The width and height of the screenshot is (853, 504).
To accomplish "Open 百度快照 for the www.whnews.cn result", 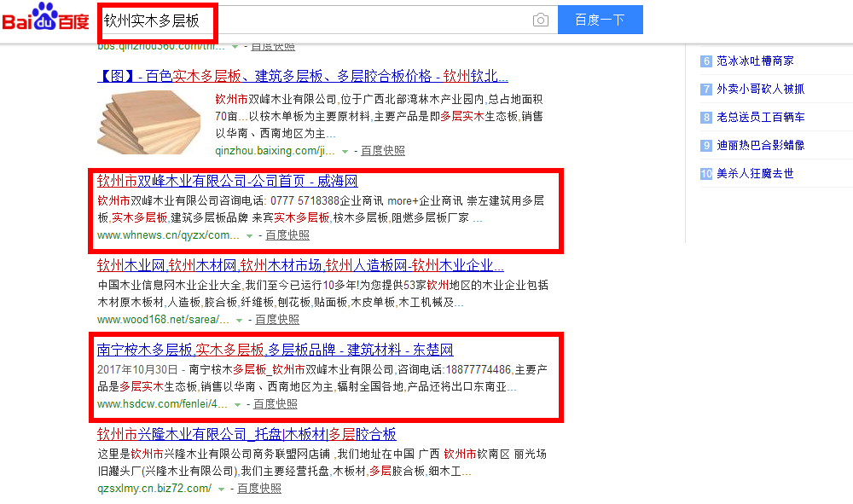I will tap(287, 235).
